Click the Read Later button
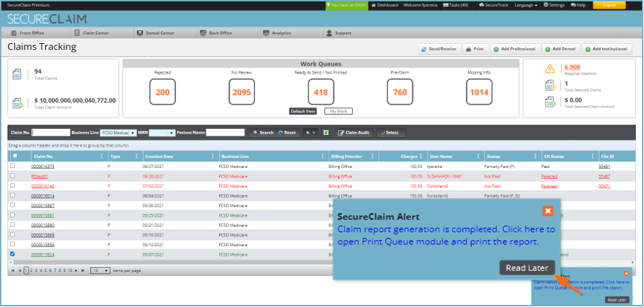The height and width of the screenshot is (307, 644). click(x=526, y=268)
